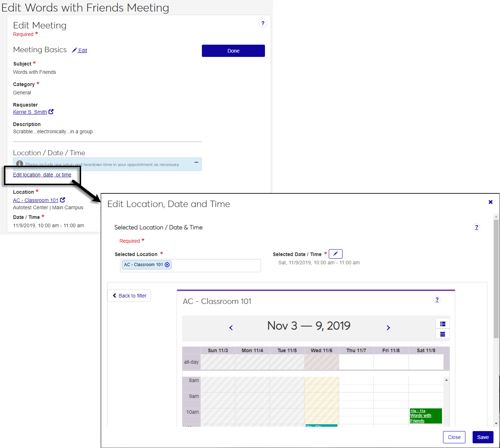Remove AC - Classroom 101 location chip
The width and height of the screenshot is (500, 448).
click(167, 265)
